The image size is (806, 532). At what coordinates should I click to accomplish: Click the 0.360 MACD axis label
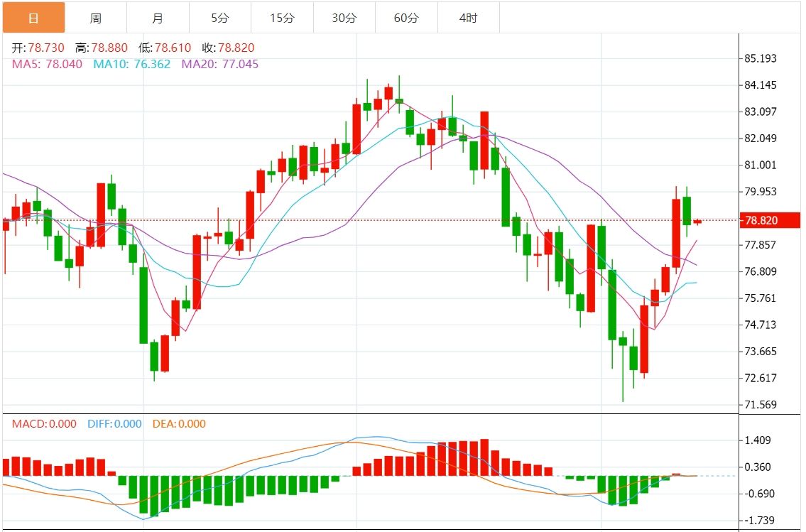758,467
